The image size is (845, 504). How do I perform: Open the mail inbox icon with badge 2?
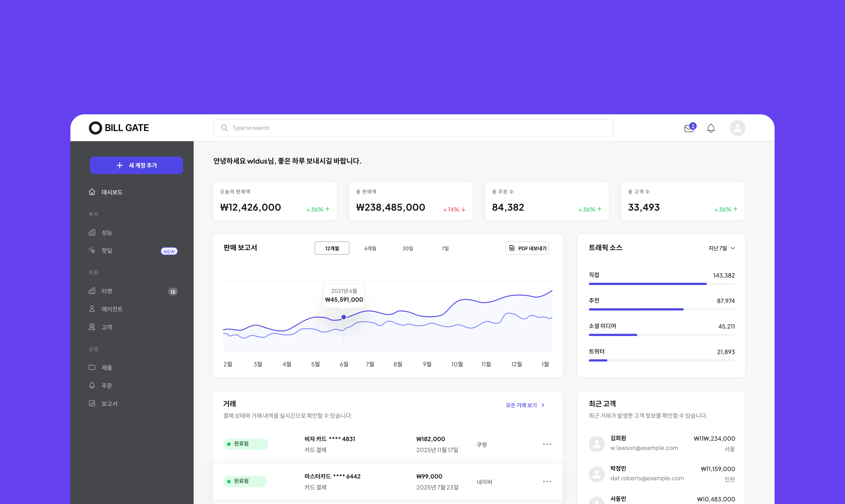point(689,128)
